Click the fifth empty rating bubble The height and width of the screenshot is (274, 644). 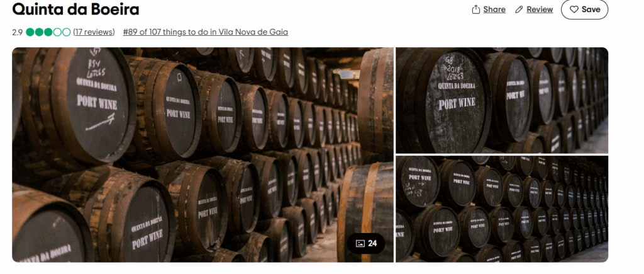point(66,32)
